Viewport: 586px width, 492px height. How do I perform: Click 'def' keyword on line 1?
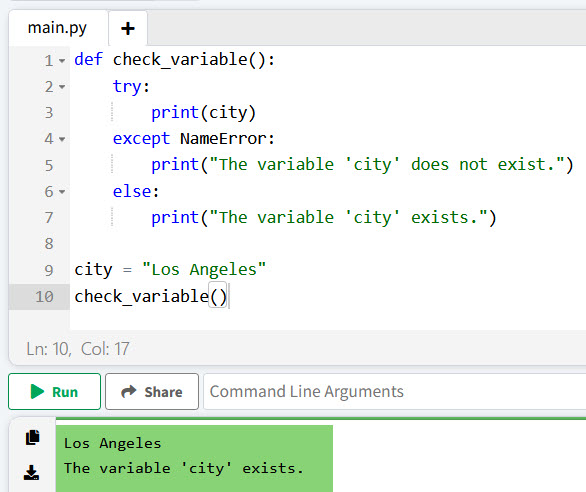88,59
